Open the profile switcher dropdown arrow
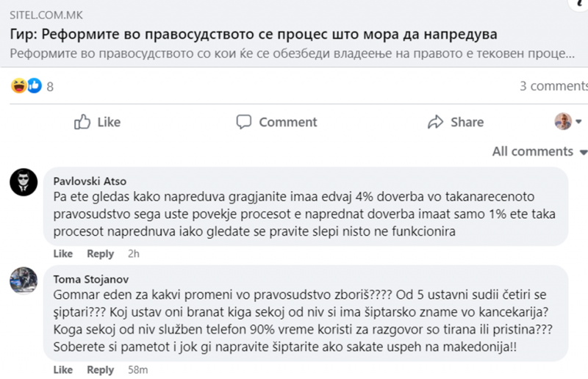Screen dimensions: 588x379 pyautogui.click(x=578, y=121)
